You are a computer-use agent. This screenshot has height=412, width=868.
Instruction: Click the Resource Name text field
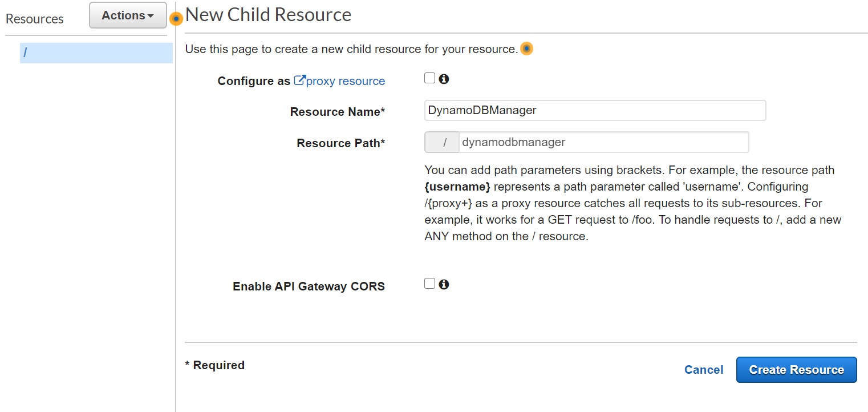click(x=595, y=111)
